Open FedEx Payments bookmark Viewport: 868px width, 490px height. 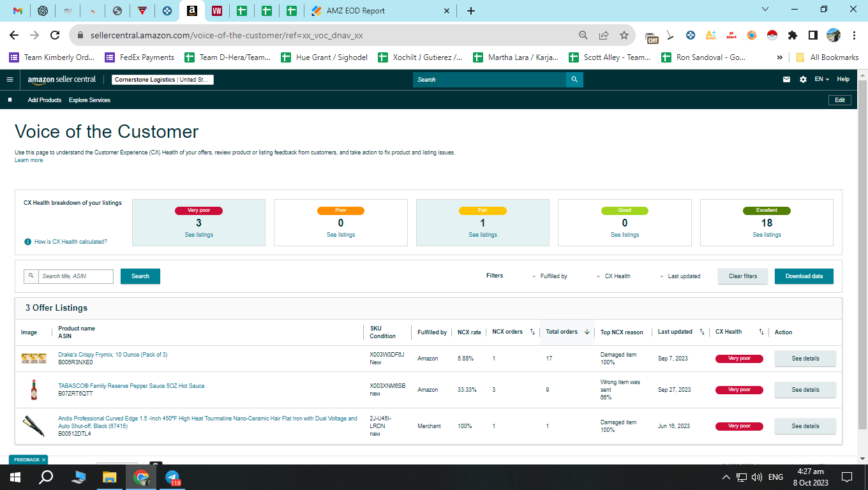pos(139,57)
